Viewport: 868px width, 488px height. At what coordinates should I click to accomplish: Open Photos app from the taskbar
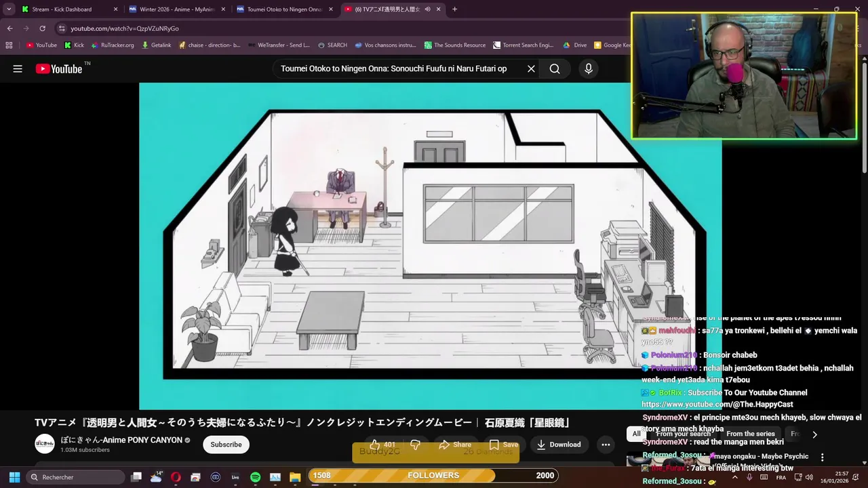pyautogui.click(x=275, y=476)
